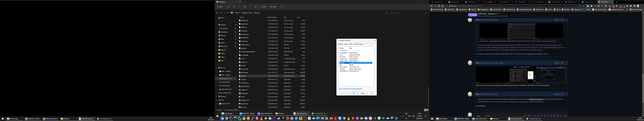Go up one folder level in Explorer
The image size is (644, 121).
pos(228,13)
